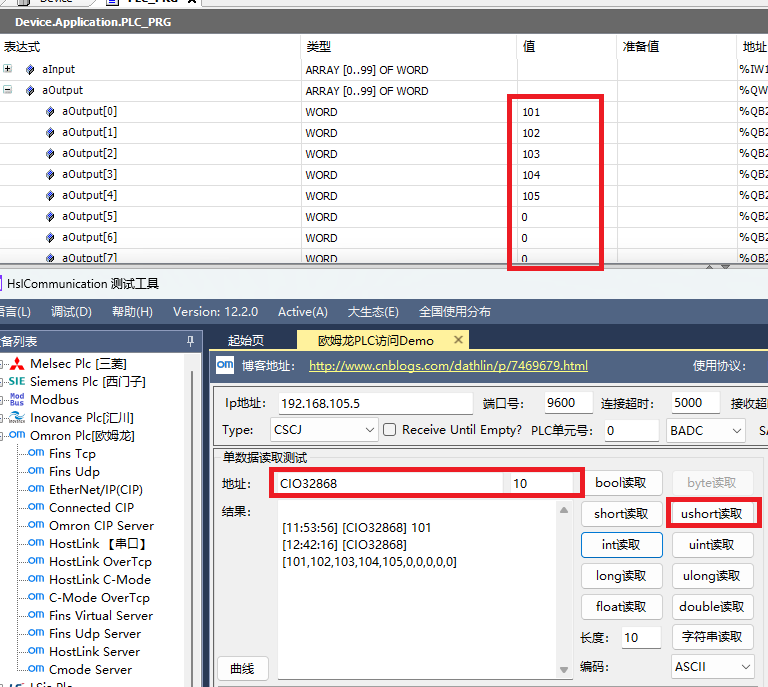Click the aInput variable icon
768x687 pixels.
pyautogui.click(x=30, y=70)
